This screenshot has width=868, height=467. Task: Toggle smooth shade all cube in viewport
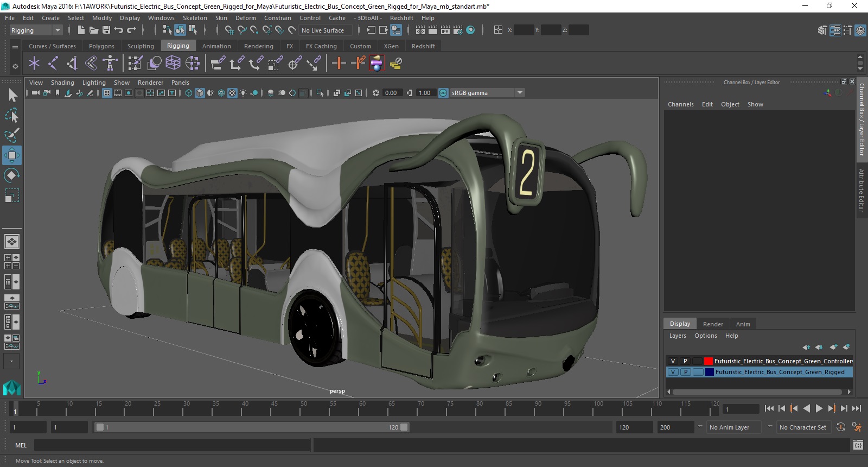click(x=200, y=93)
